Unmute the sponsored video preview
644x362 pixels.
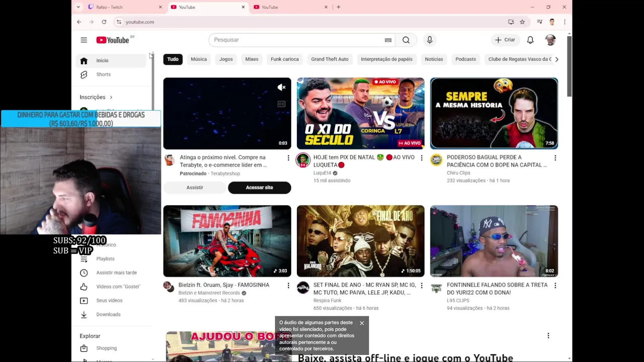[282, 87]
